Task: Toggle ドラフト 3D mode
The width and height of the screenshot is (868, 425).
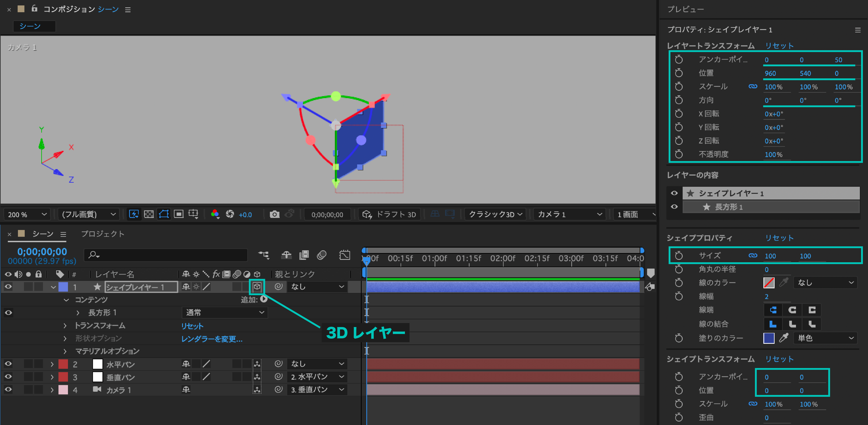Action: click(x=390, y=214)
